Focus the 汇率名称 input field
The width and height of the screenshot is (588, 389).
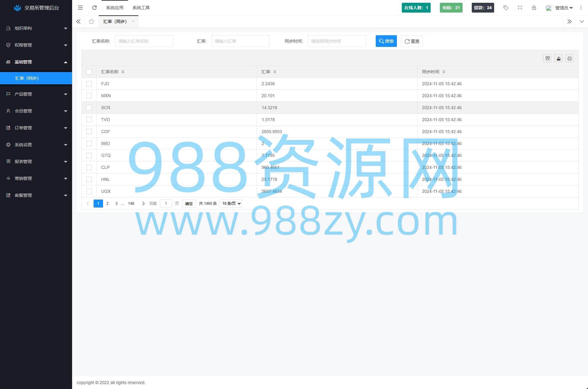coord(144,41)
